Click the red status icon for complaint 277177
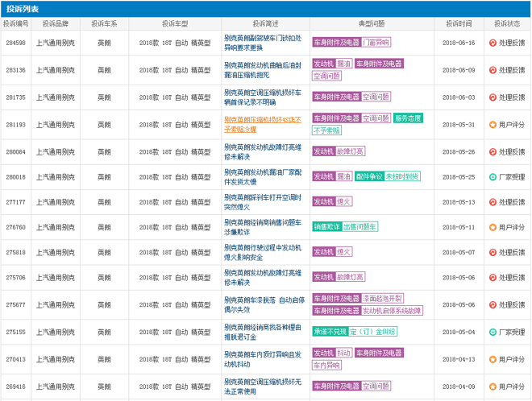This screenshot has height=401, width=532. coord(493,202)
